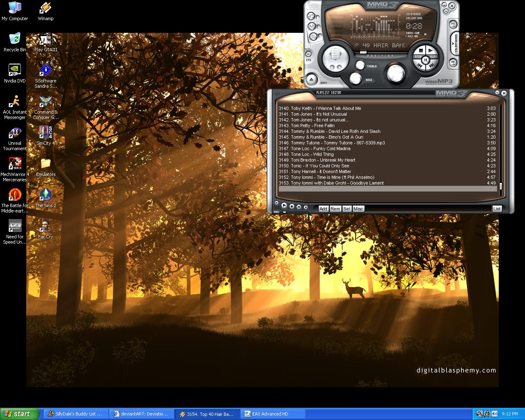Select the SiSoftware Sandra shortcut
The width and height of the screenshot is (525, 420).
(x=46, y=76)
